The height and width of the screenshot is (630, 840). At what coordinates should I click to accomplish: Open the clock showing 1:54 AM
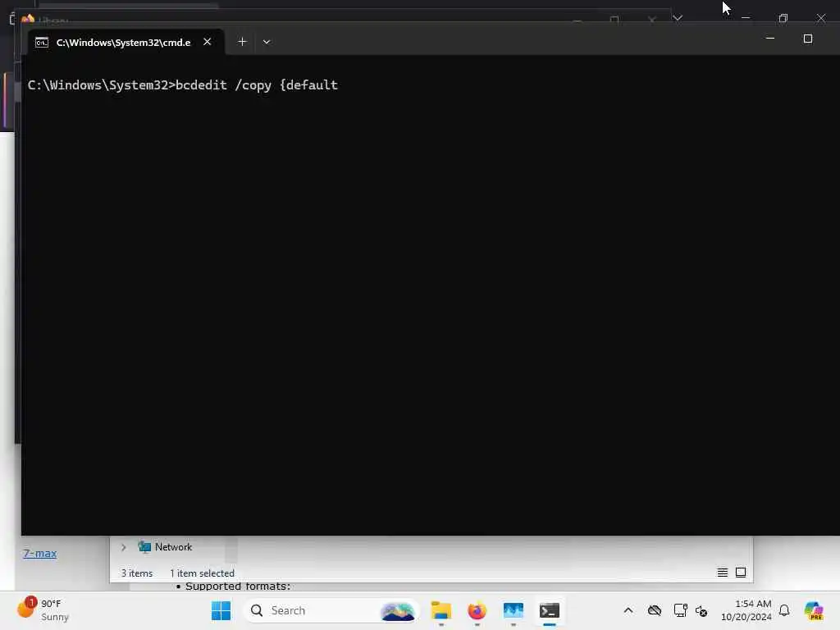click(x=746, y=610)
